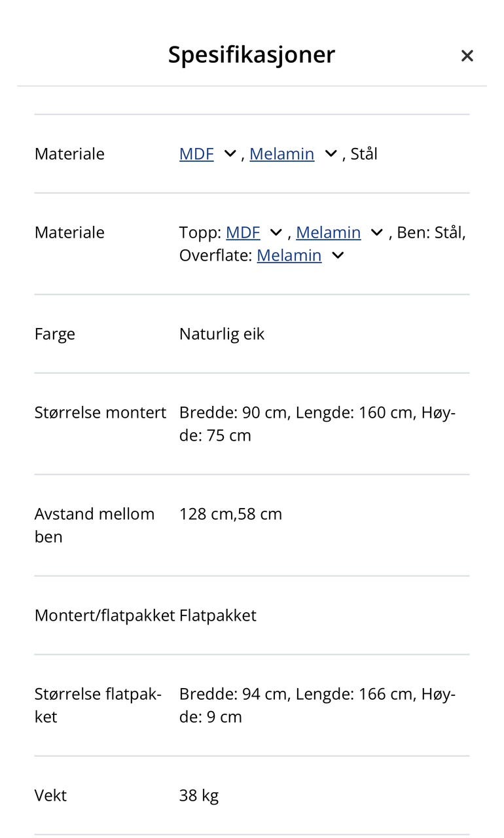Open Melamin link following Topp: MDF

[329, 232]
